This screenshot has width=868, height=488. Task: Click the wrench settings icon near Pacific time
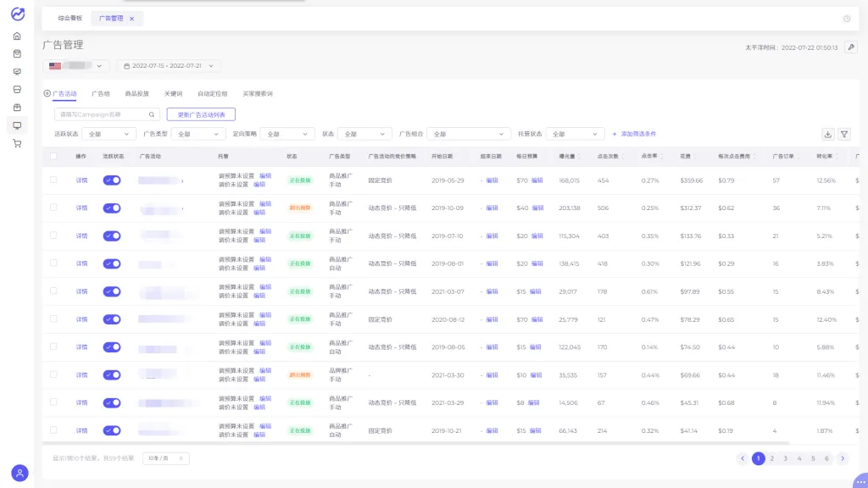851,47
